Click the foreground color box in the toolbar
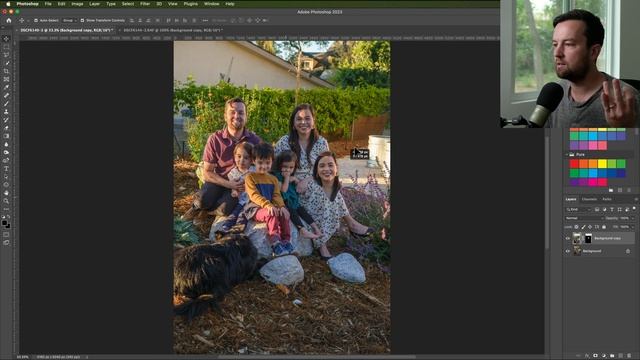Image resolution: width=640 pixels, height=360 pixels. [x=4, y=223]
